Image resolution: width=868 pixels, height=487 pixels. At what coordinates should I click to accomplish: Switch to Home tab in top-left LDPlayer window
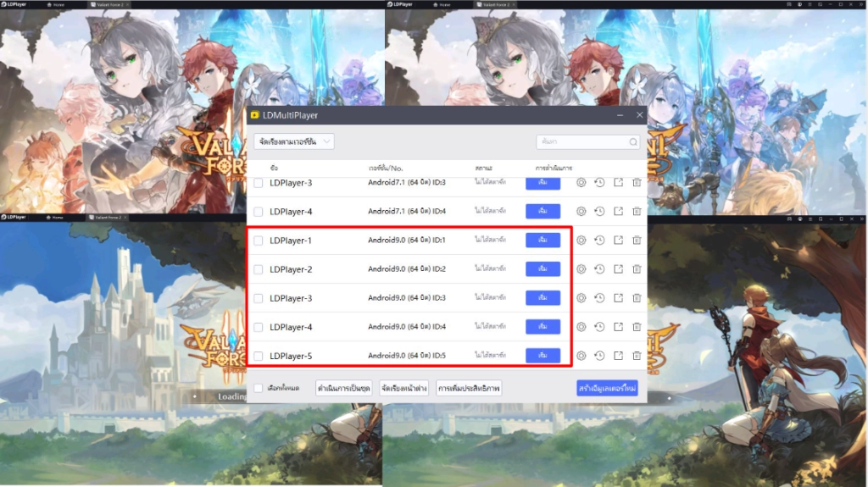pos(56,4)
